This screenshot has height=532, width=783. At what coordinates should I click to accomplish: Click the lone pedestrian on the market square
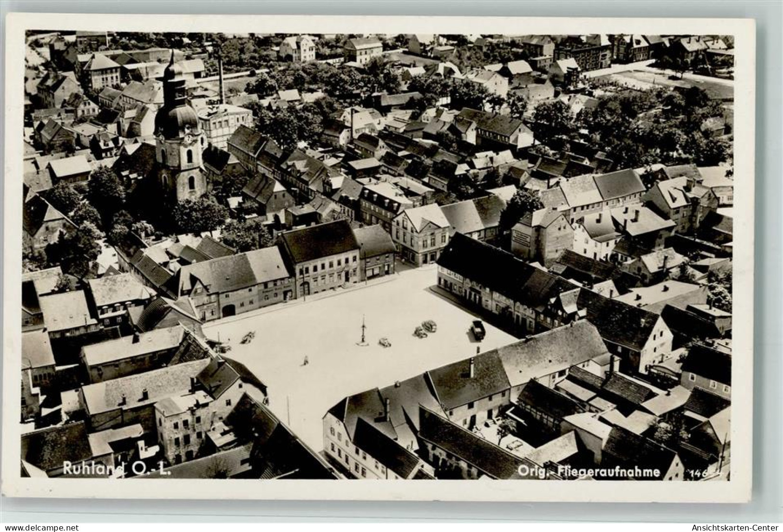(305, 359)
